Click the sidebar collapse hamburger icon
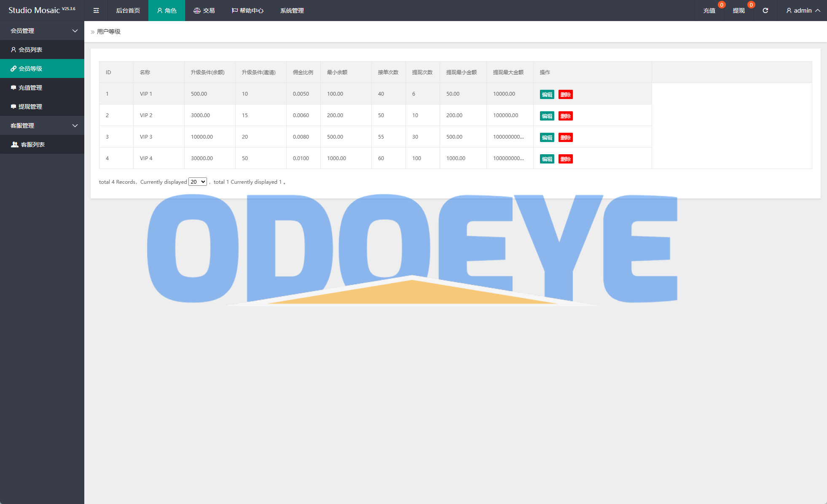 coord(96,11)
